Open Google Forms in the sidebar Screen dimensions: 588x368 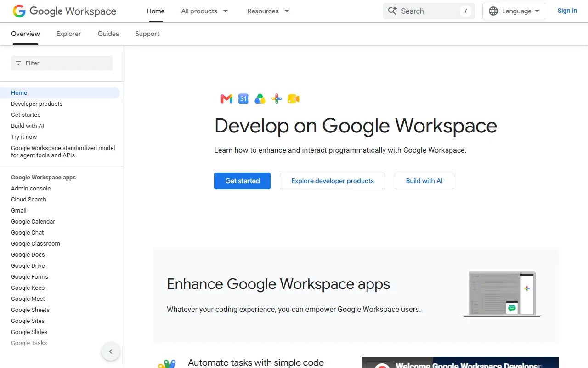[29, 277]
